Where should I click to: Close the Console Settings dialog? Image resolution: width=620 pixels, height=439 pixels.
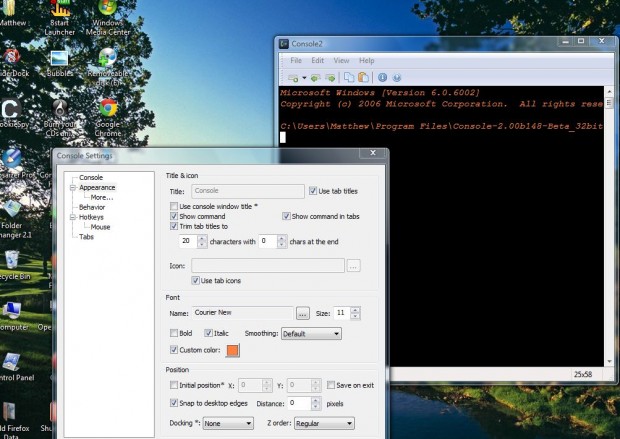click(x=372, y=153)
